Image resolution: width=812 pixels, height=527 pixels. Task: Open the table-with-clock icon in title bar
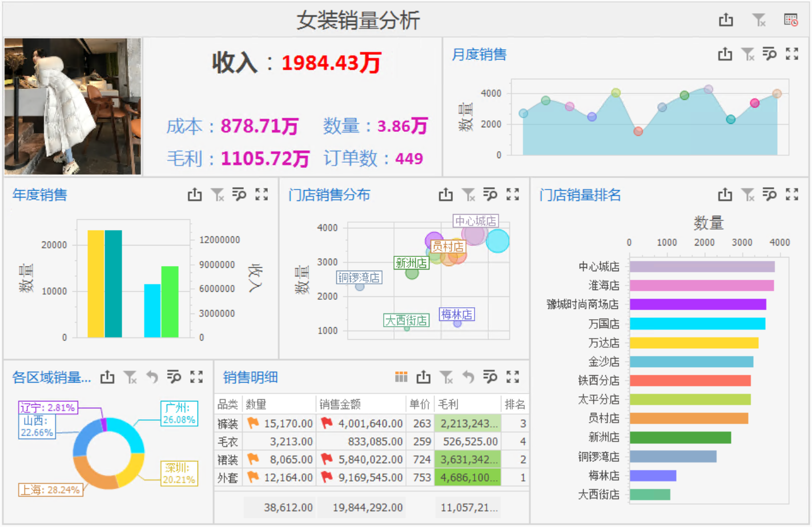[791, 20]
